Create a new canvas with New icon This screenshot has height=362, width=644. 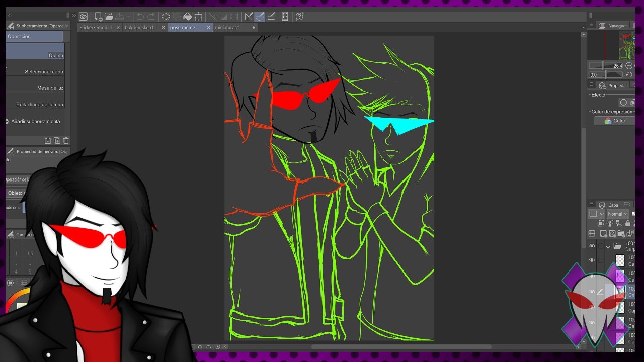pyautogui.click(x=99, y=17)
